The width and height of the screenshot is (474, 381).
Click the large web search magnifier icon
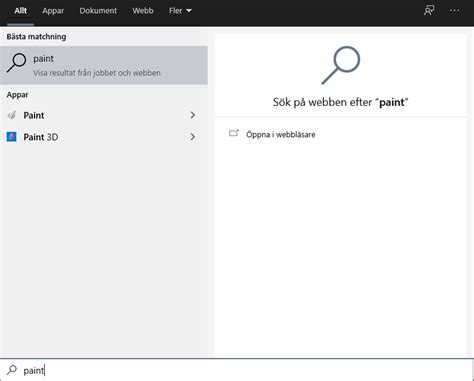(341, 65)
